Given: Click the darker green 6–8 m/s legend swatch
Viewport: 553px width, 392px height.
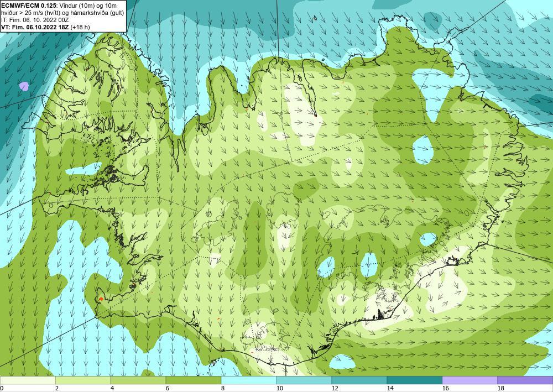Looking at the screenshot, I should pos(194,380).
